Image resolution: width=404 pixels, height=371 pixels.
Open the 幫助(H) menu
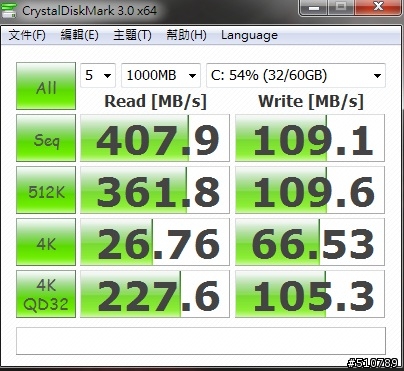(x=186, y=35)
